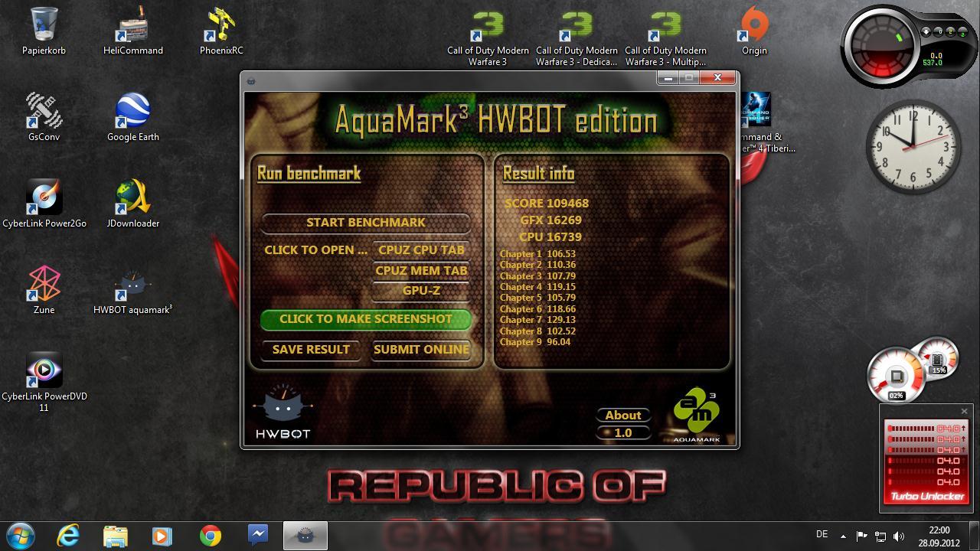
Task: Launch Google Chrome from the taskbar
Action: (210, 536)
